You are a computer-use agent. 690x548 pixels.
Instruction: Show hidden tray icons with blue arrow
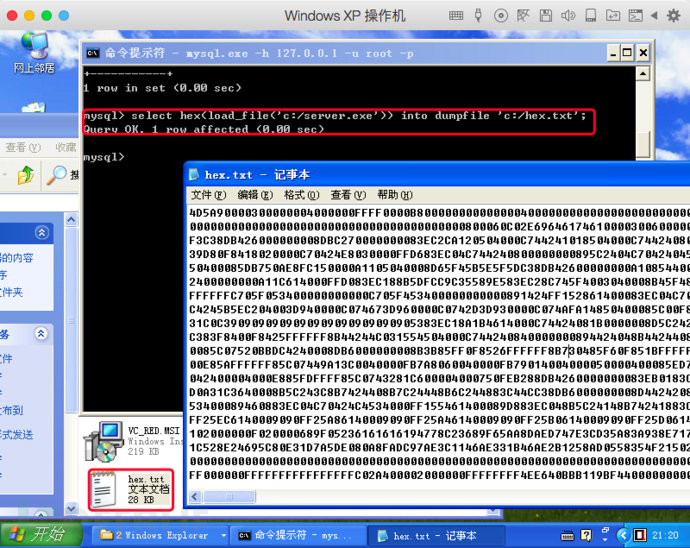tap(623, 536)
